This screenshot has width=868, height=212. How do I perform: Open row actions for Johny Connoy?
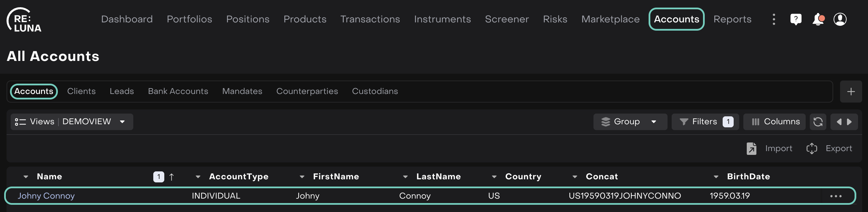click(836, 196)
